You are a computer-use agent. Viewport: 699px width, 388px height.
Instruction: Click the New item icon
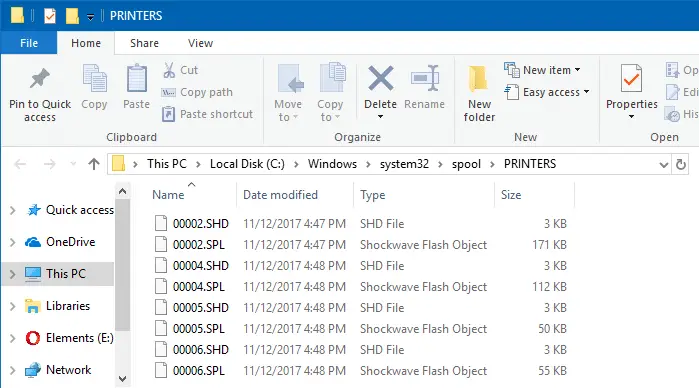tap(512, 70)
